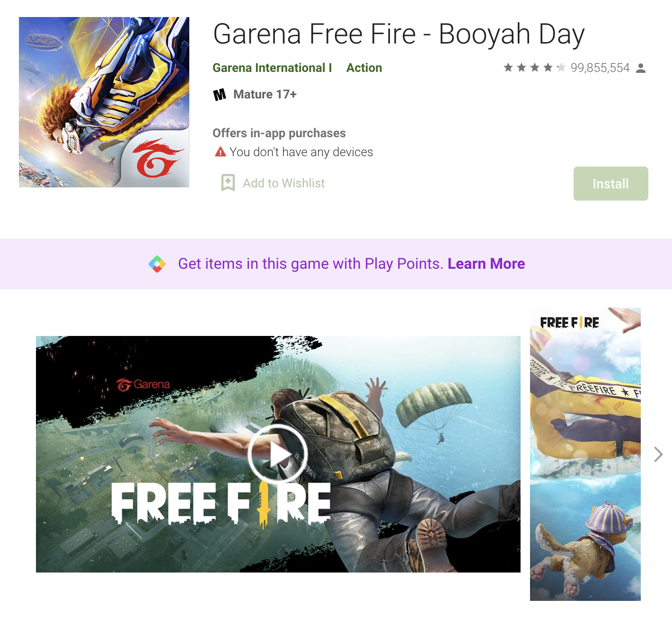The image size is (672, 617).
Task: Open the Garena International developer page
Action: coord(272,68)
